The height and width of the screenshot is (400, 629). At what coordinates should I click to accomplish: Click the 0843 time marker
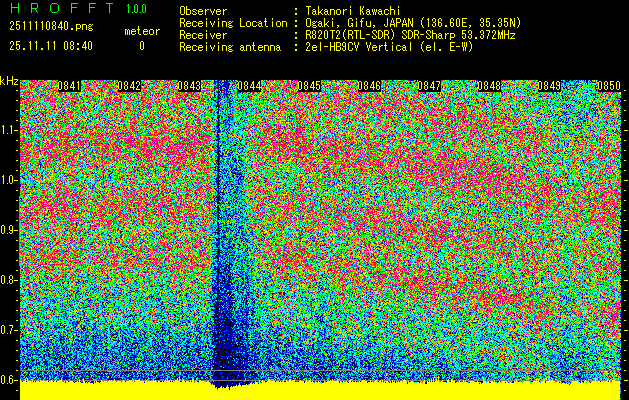click(189, 86)
